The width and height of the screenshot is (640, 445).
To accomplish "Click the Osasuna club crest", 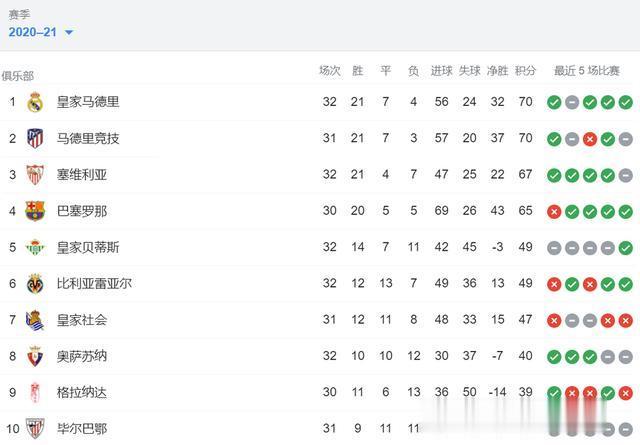I will 35,356.
